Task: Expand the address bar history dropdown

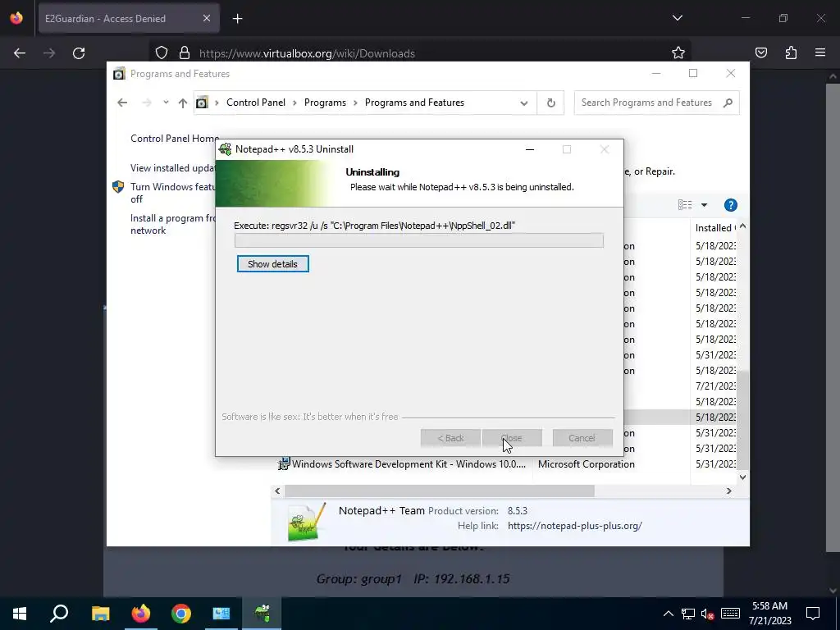Action: point(524,103)
